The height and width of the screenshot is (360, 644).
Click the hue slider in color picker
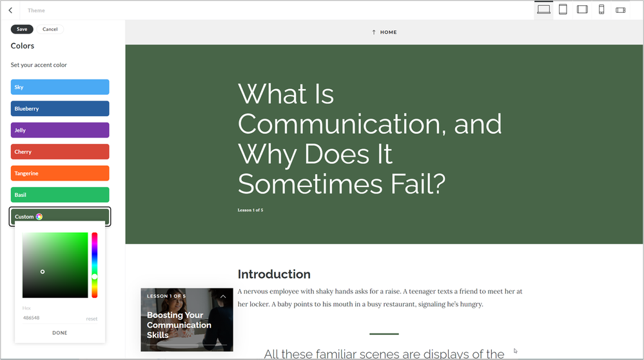point(95,265)
